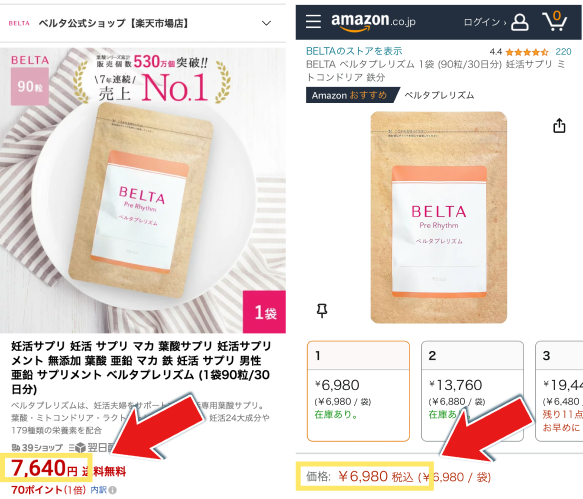Open the shopping cart icon
Screen dimensions: 583x499
[554, 21]
